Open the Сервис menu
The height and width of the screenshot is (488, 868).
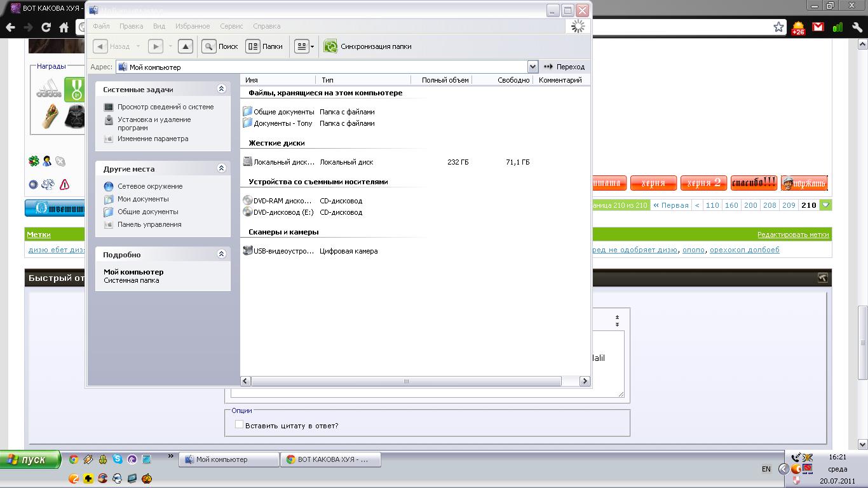(231, 26)
